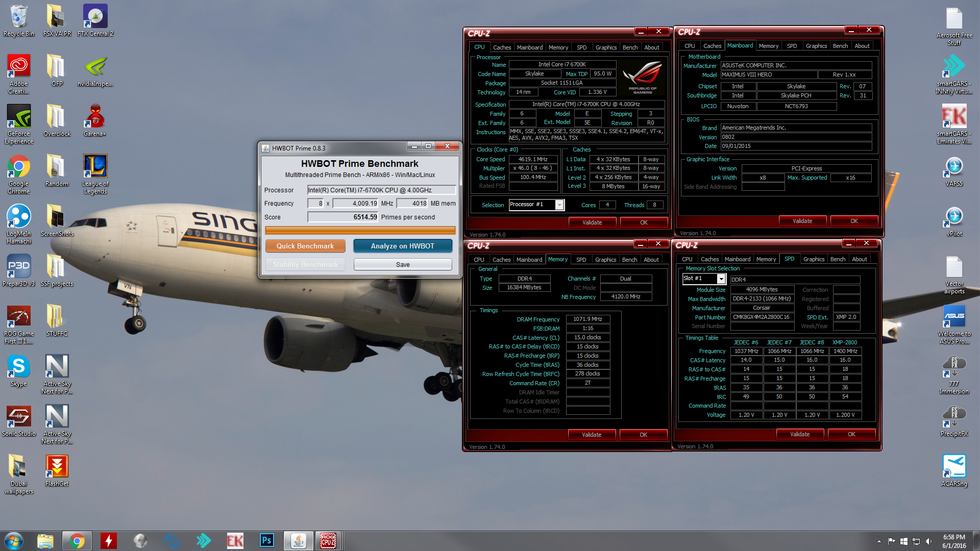The image size is (980, 551).
Task: Click OK in CPU-Z SPD window
Action: click(851, 434)
